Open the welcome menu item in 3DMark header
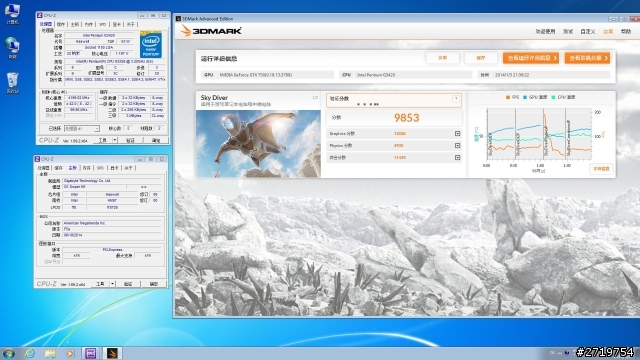The image size is (640, 360). click(545, 31)
